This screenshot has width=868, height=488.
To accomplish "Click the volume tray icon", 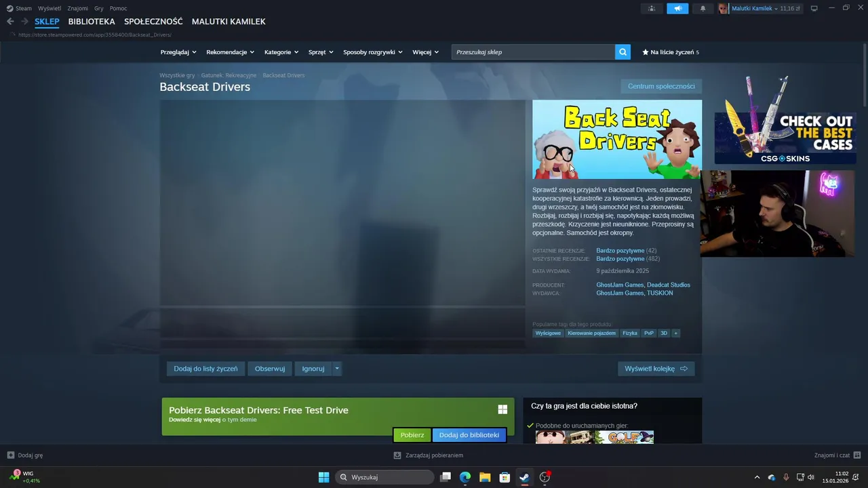I will 811,477.
